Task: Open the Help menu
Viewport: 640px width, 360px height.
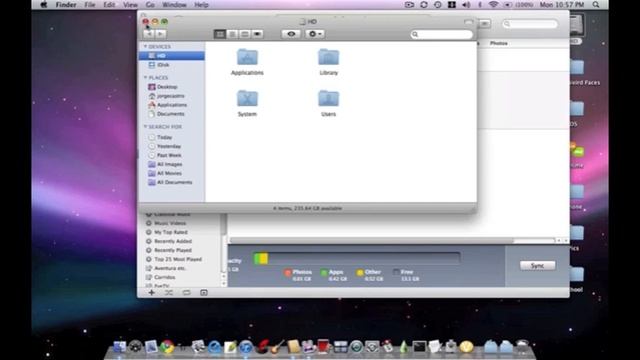Action: tap(201, 5)
